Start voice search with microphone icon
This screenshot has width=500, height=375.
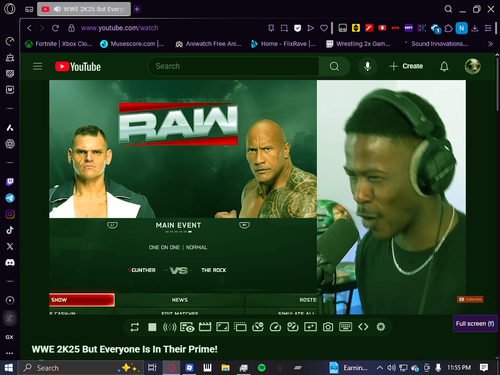[x=367, y=66]
